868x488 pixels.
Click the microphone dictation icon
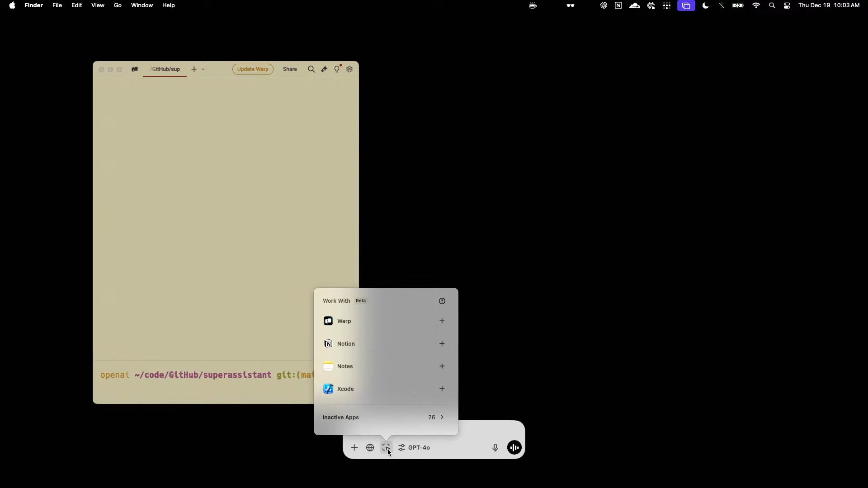pos(495,447)
